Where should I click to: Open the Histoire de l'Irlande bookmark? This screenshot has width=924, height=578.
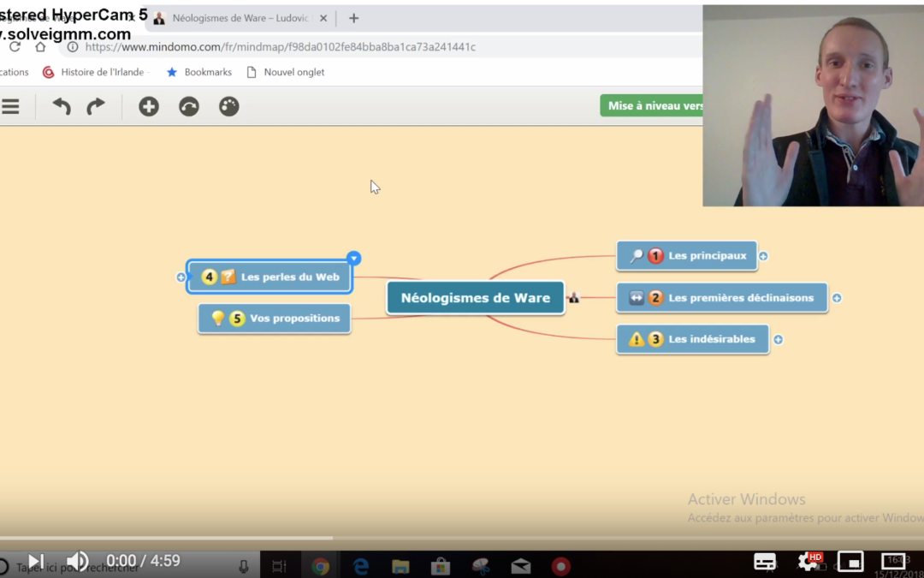click(94, 72)
